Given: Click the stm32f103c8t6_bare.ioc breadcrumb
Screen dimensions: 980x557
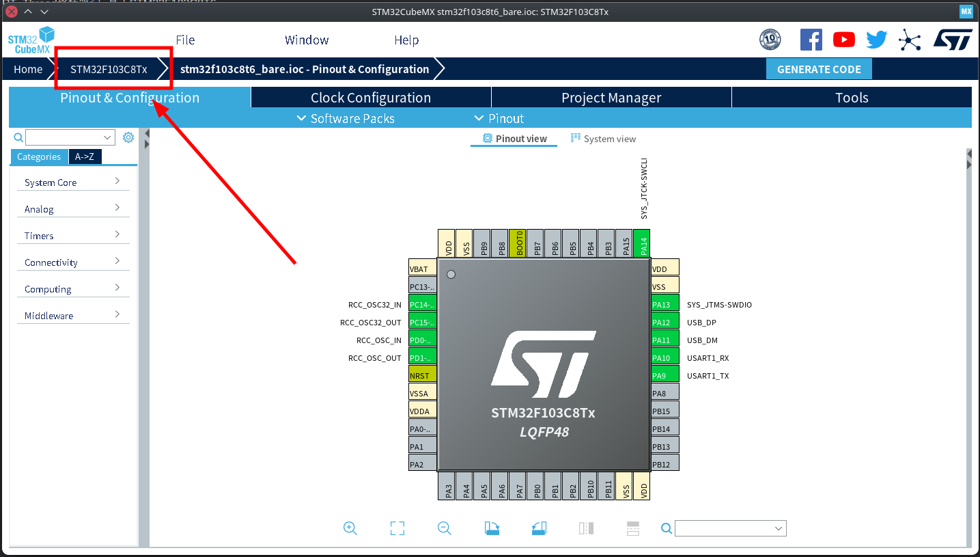Looking at the screenshot, I should point(305,69).
